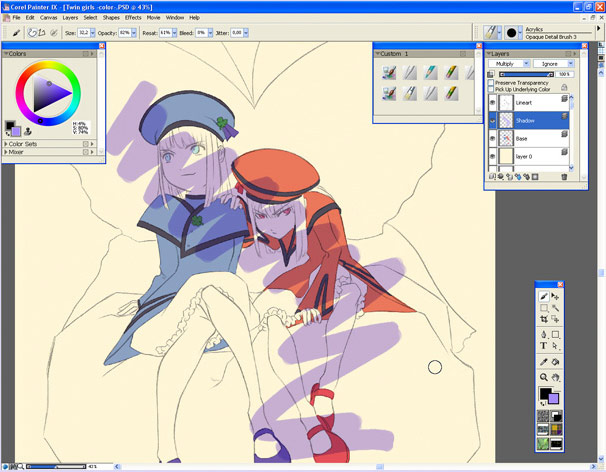Open the Size value dropdown arrow
Viewport: 606px width, 472px height.
(x=93, y=33)
